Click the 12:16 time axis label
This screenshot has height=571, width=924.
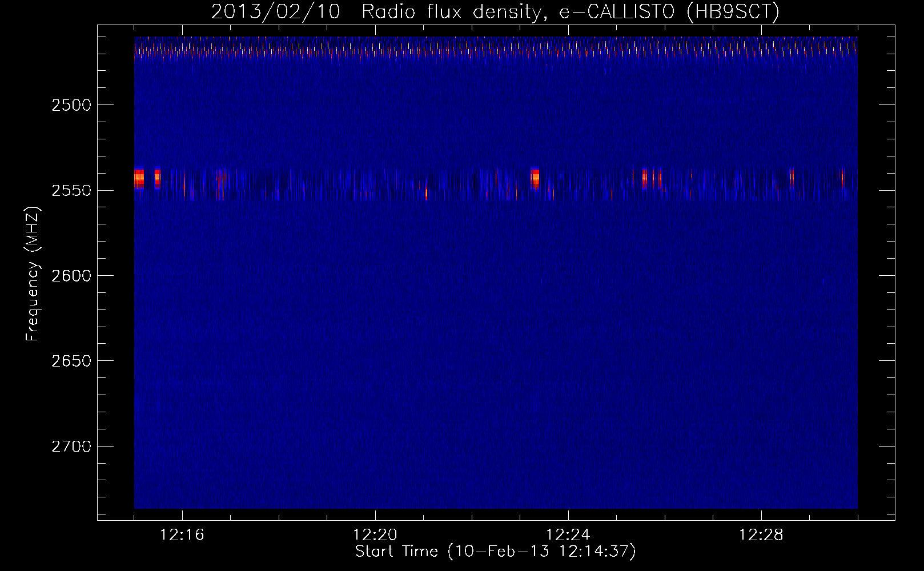click(182, 535)
